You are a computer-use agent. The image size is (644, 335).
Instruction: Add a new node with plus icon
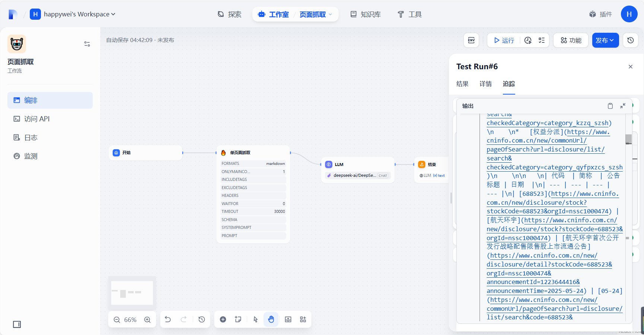pos(223,319)
